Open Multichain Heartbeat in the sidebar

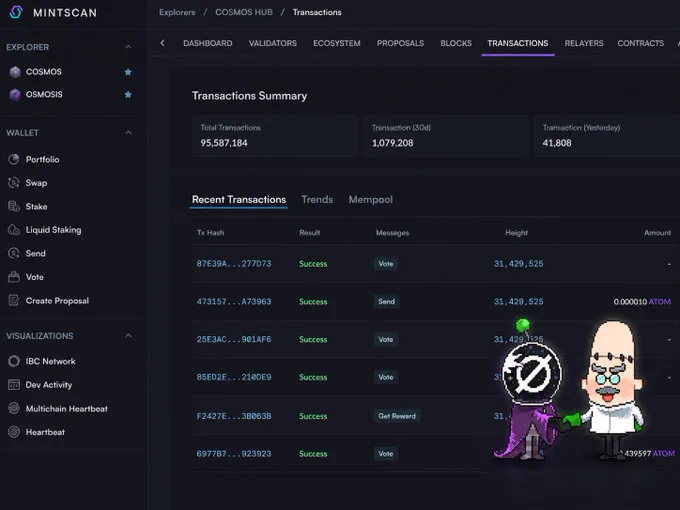(x=67, y=409)
